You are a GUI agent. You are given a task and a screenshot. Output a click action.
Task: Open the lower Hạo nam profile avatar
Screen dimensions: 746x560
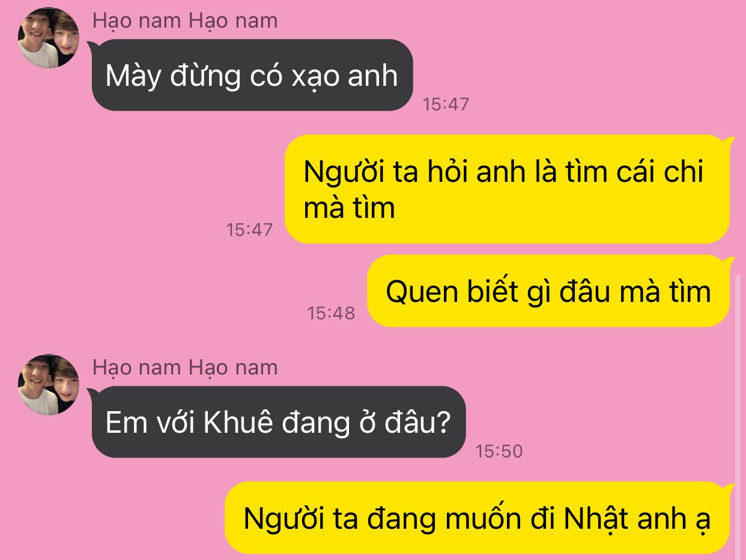click(49, 384)
